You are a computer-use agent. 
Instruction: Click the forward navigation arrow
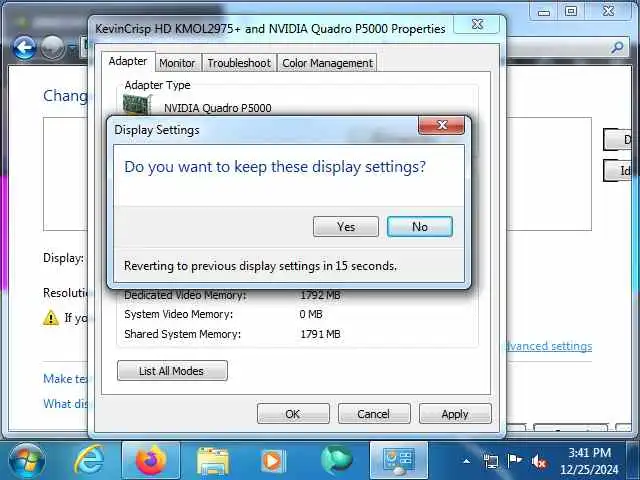(52, 48)
